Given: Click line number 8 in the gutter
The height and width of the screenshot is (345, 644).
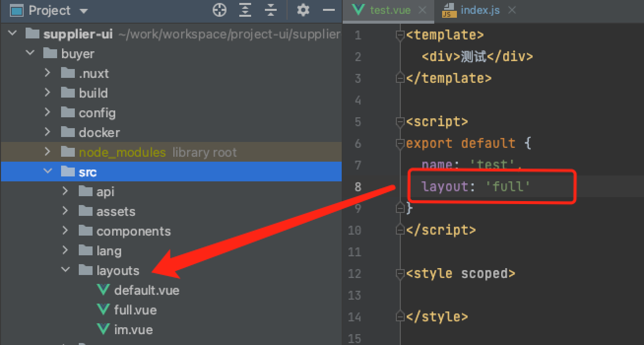Looking at the screenshot, I should (x=358, y=187).
